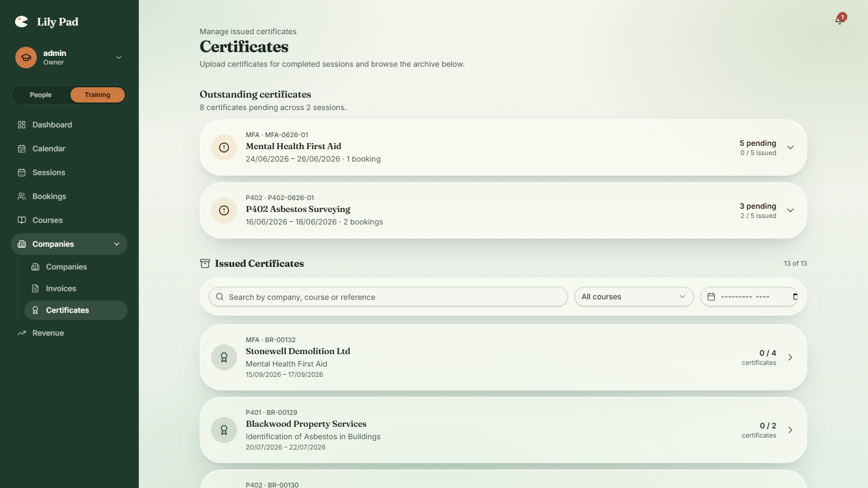The height and width of the screenshot is (488, 868).
Task: Open the Calendar page
Action: 69,149
